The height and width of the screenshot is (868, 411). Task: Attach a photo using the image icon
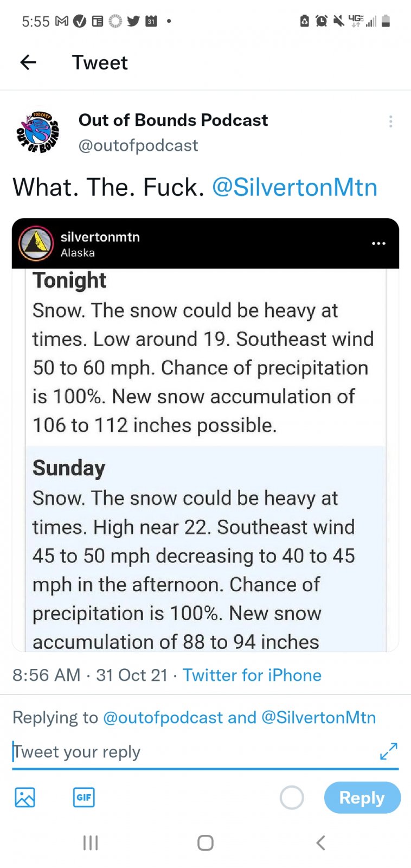[x=24, y=797]
